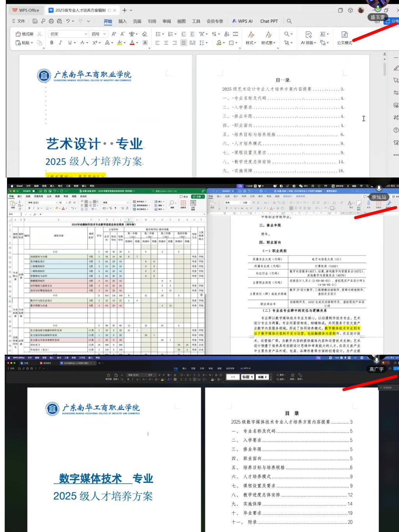Toggle bold formatting in top WPS ribbon
Screen dimensions: 399x532
click(x=52, y=43)
